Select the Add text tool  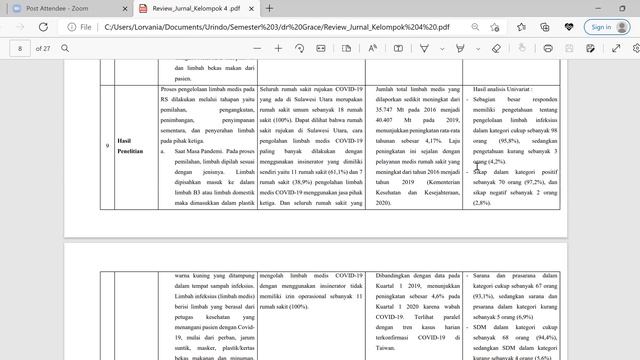(398, 48)
